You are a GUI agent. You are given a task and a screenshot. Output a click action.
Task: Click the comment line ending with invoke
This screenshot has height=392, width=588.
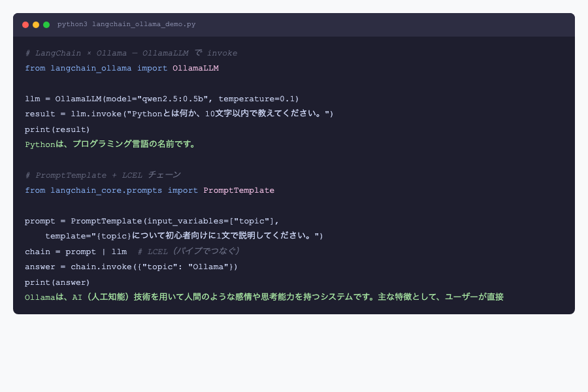(131, 53)
